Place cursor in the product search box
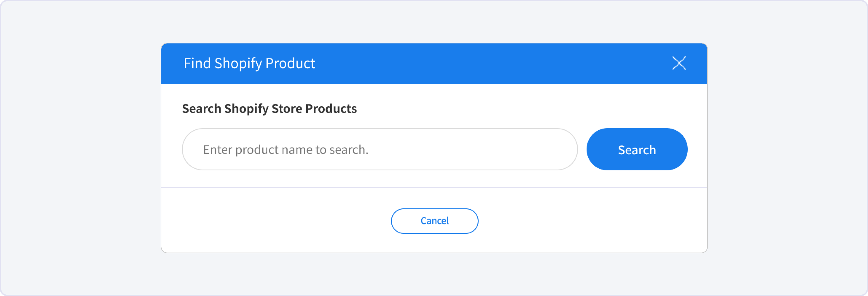This screenshot has height=296, width=868. 380,150
